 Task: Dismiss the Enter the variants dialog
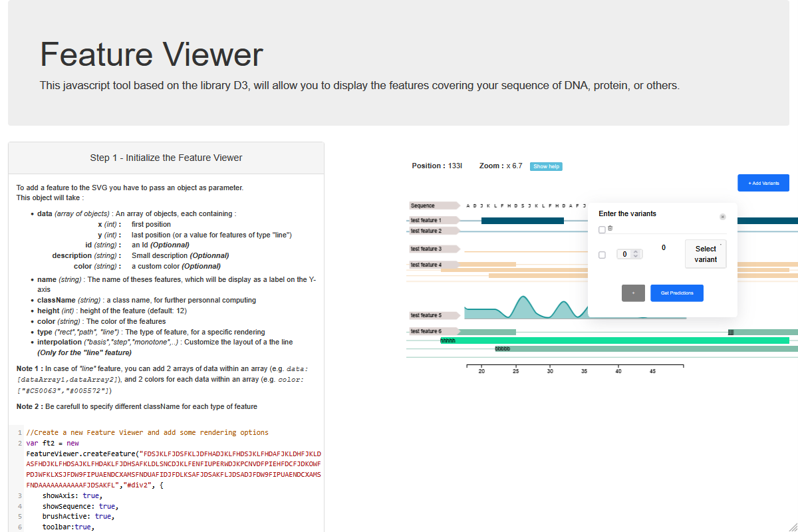coord(723,217)
